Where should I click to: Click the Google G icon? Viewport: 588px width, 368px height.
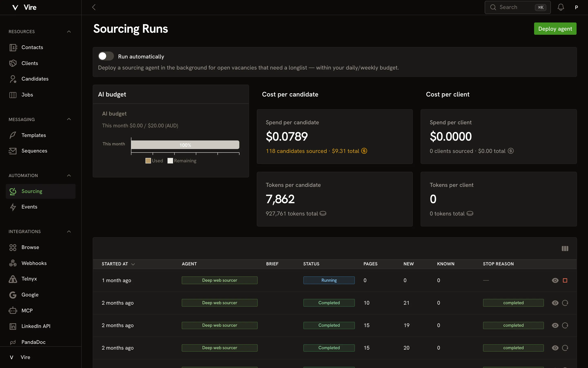(x=13, y=295)
